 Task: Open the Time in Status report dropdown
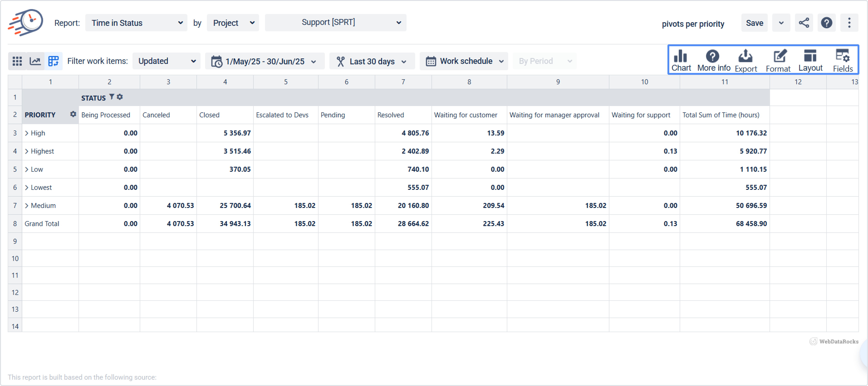coord(136,23)
